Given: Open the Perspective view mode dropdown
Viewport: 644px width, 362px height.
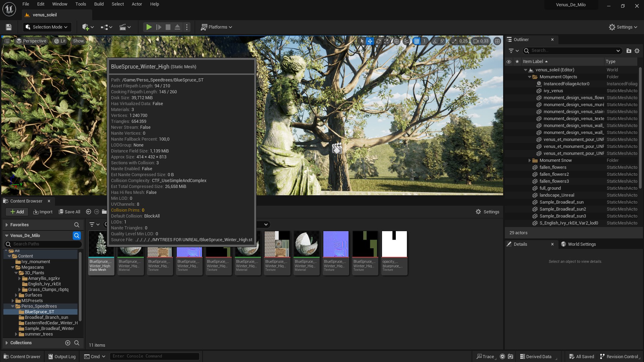Looking at the screenshot, I should point(31,41).
